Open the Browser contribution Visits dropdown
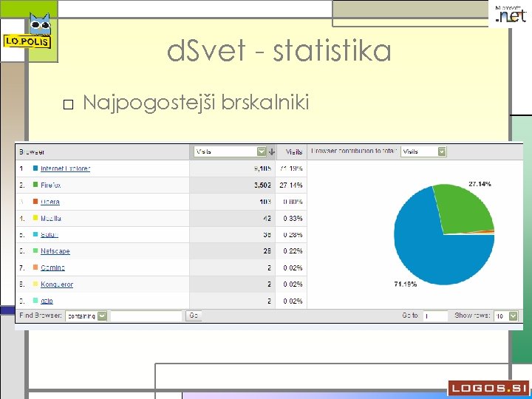 pos(423,151)
